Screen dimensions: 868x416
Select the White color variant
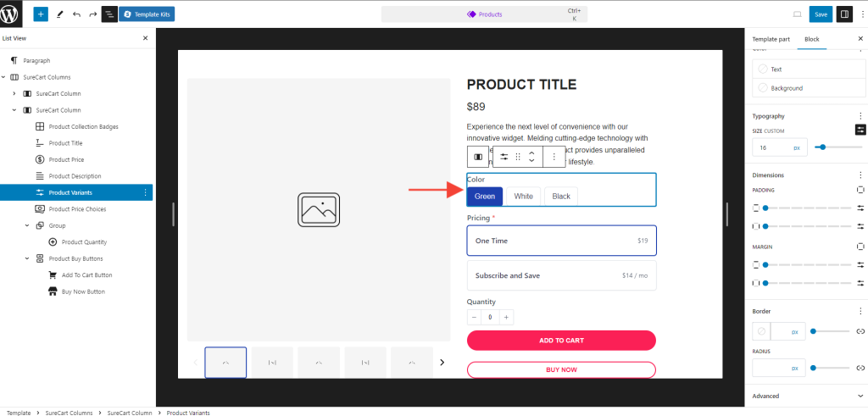click(523, 197)
